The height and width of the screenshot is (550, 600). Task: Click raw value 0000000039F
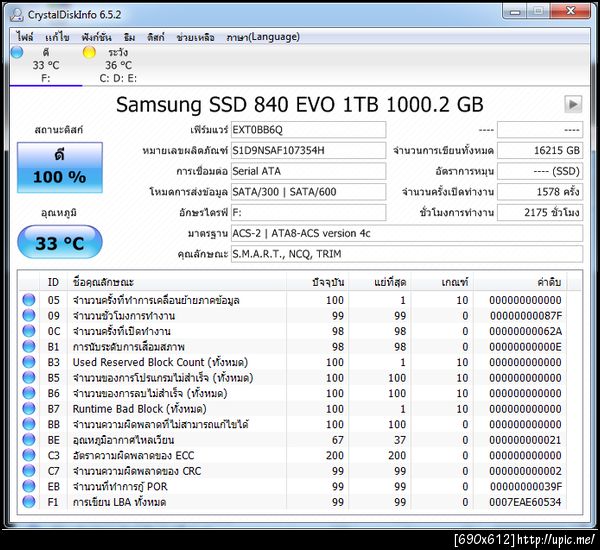tap(526, 486)
